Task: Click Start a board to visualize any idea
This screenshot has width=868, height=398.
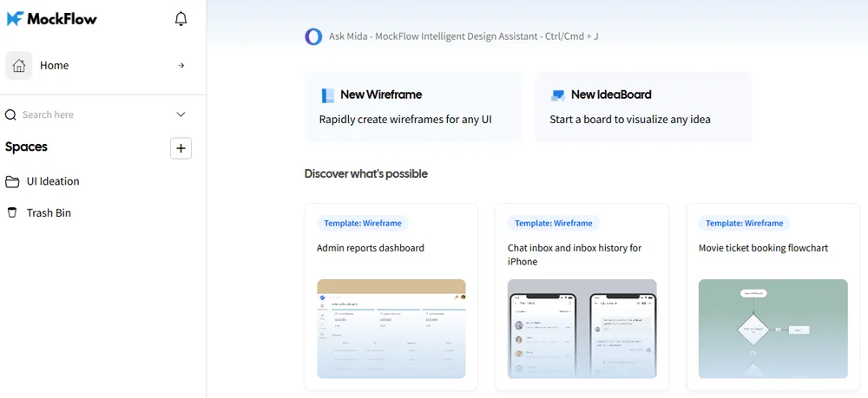Action: [x=630, y=120]
